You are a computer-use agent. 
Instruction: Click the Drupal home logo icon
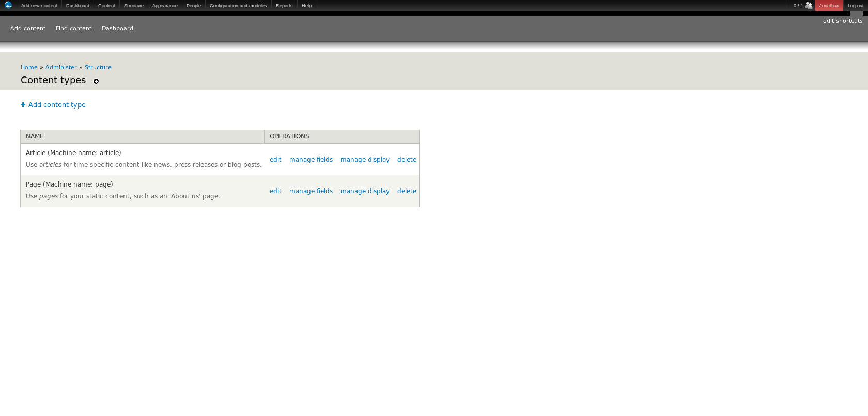pos(8,5)
